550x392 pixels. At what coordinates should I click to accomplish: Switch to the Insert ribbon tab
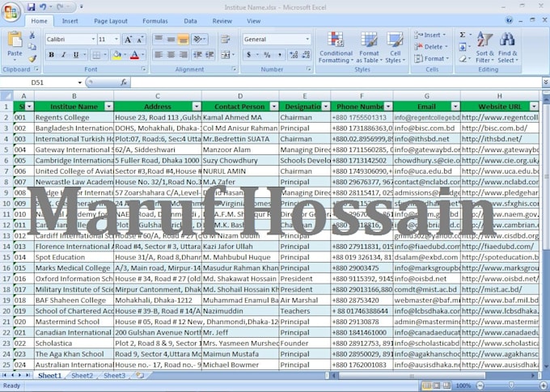pyautogui.click(x=70, y=21)
